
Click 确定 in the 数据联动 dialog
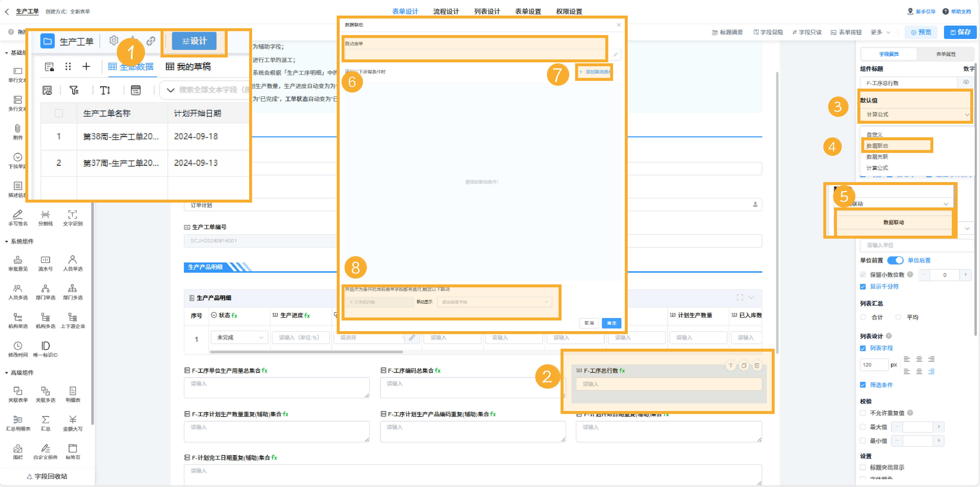pos(611,323)
